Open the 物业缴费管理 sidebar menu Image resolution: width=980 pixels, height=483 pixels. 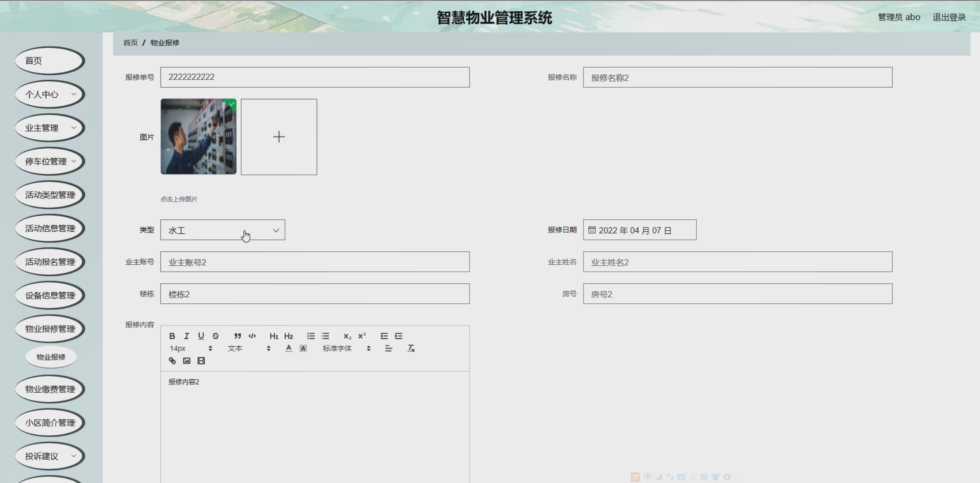[x=50, y=389]
